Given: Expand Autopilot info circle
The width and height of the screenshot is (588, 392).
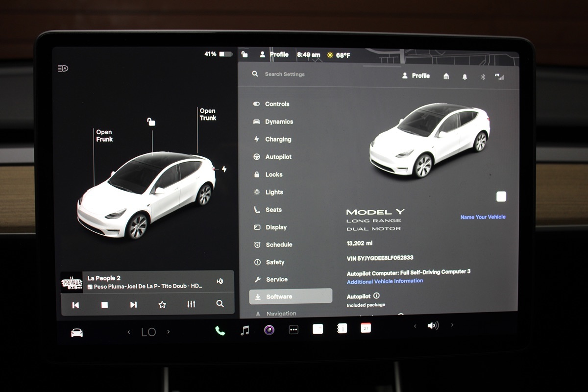Looking at the screenshot, I should coord(376,296).
